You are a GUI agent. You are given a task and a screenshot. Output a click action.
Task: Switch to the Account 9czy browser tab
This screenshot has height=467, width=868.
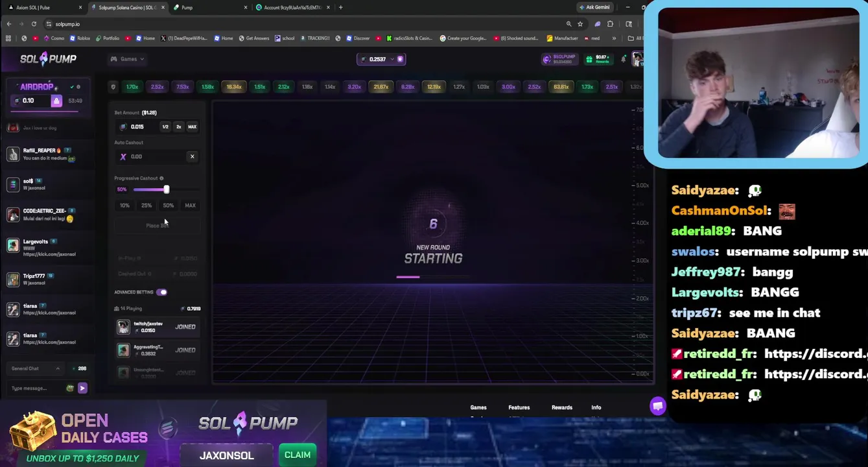[293, 7]
